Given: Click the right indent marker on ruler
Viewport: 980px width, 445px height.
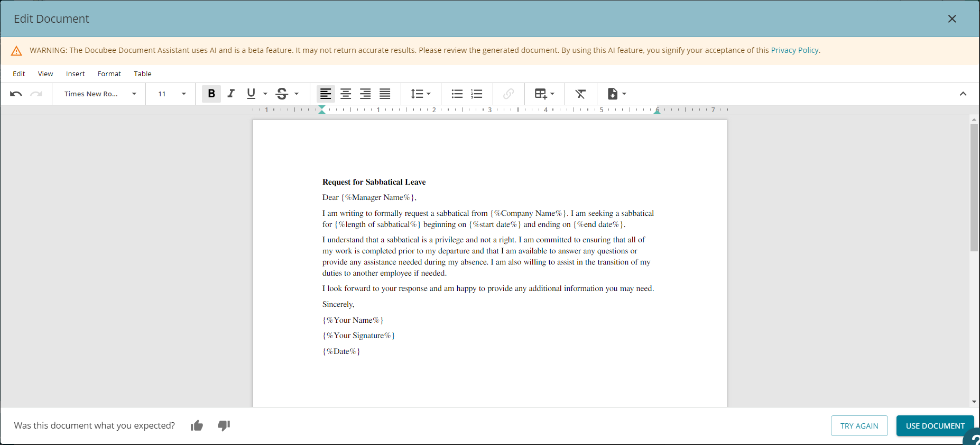Looking at the screenshot, I should pos(657,111).
